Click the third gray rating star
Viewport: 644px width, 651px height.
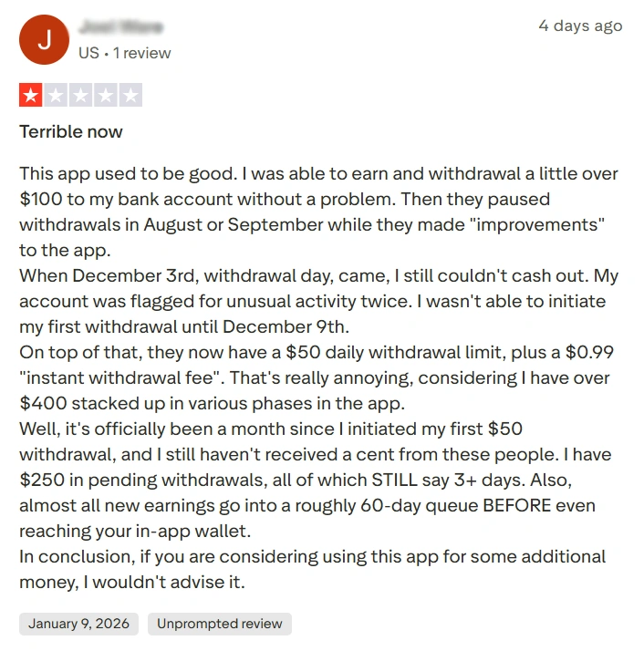coord(81,95)
